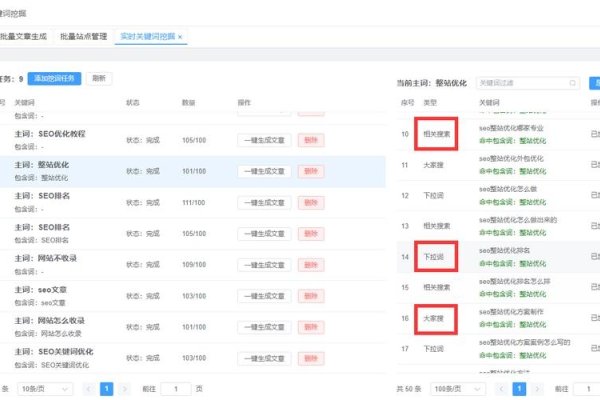
Task: Click 一键生成文章 for 整站优化
Action: pyautogui.click(x=264, y=171)
